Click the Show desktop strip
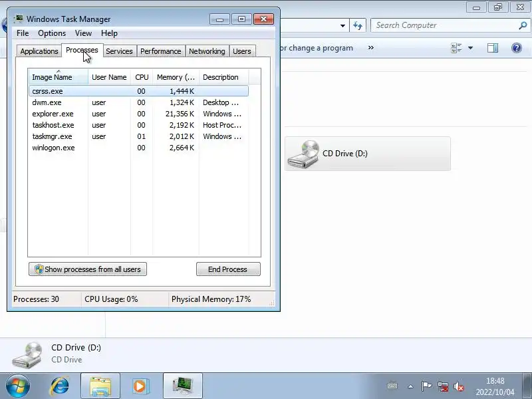Viewport: 532px width, 399px height. pyautogui.click(x=527, y=386)
